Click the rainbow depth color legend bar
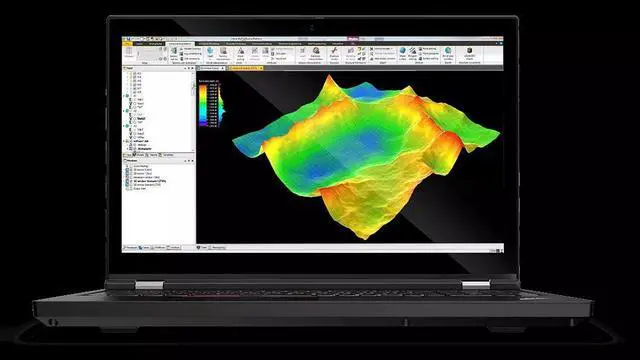The width and height of the screenshot is (640, 360). point(203,105)
